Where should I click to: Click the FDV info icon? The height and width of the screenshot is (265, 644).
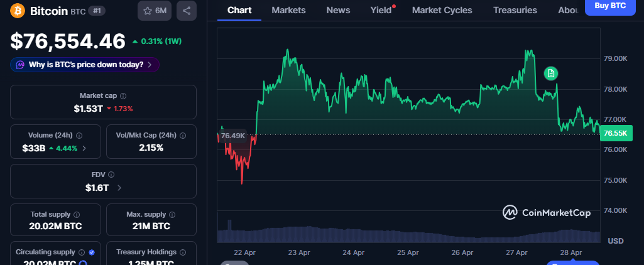(111, 175)
